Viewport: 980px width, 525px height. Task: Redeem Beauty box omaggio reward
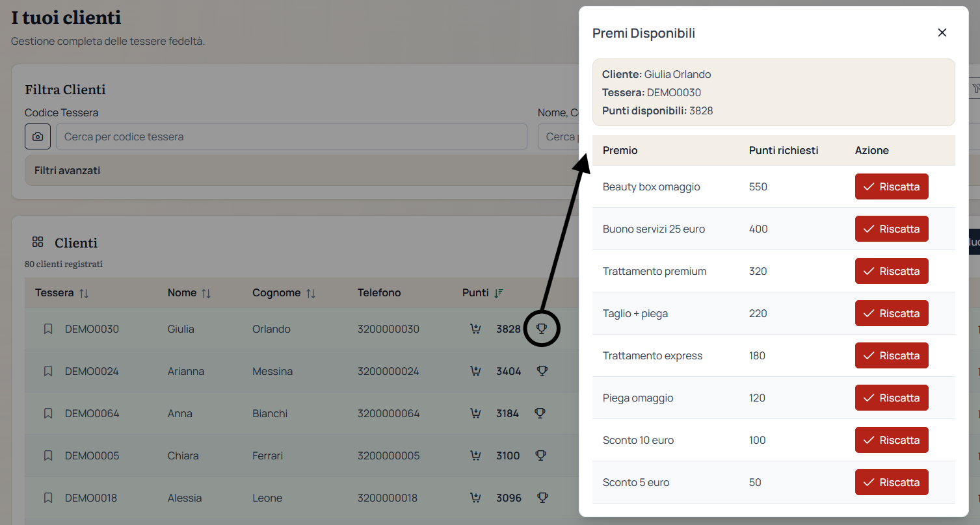892,186
